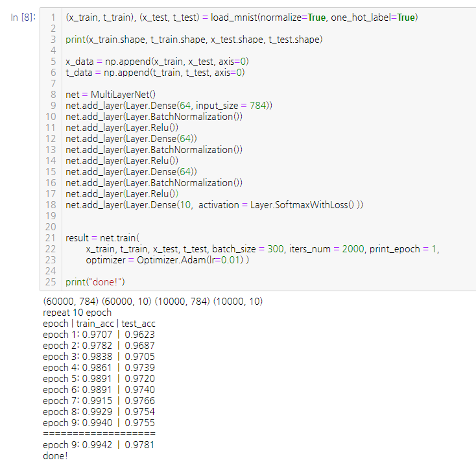
Task: Click the input_size value 784
Action: tap(257, 106)
